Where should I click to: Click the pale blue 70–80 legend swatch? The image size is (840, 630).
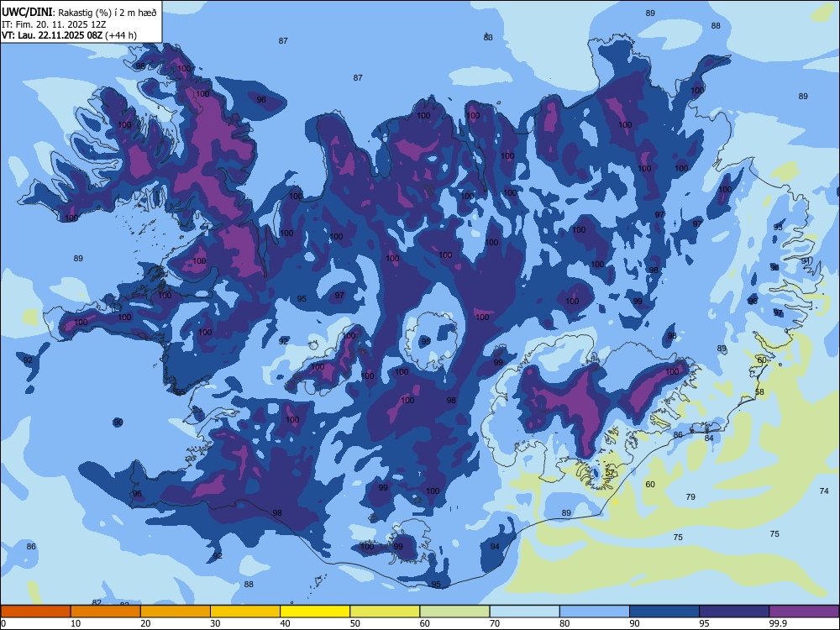tap(524, 612)
